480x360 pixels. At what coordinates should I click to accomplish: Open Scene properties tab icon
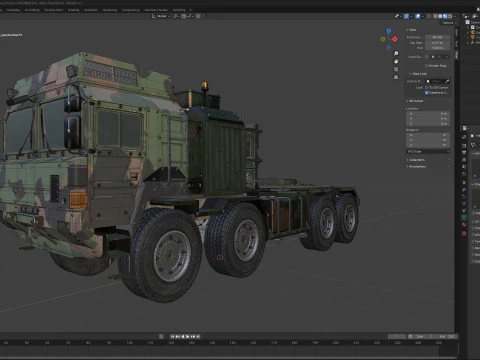pos(464,166)
